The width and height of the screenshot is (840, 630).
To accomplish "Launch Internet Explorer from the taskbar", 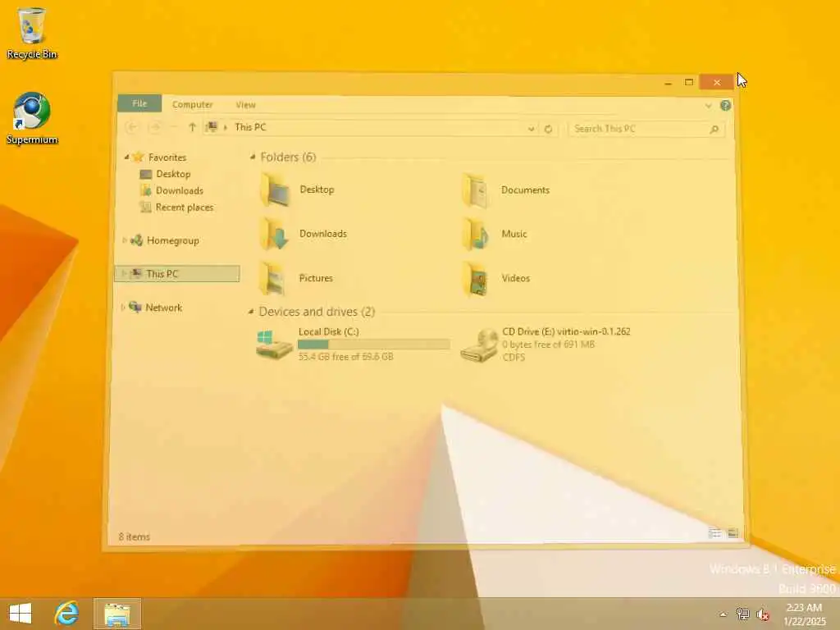I will point(66,614).
